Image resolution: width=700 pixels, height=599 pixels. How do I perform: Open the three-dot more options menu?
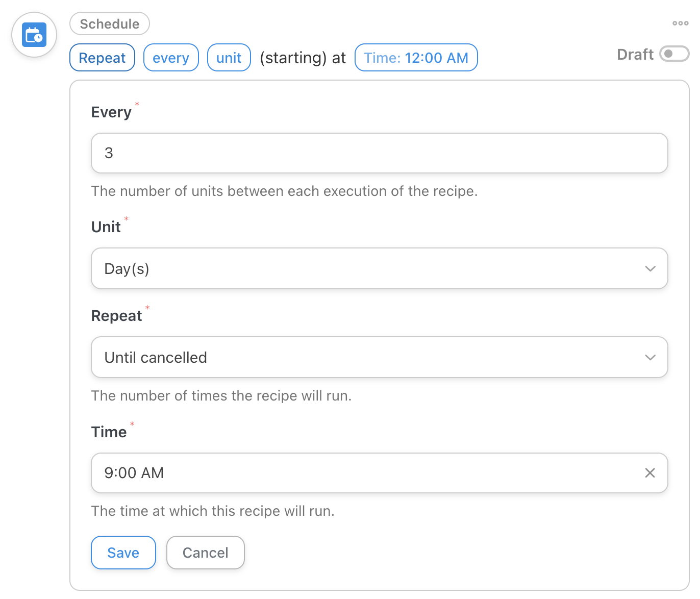pyautogui.click(x=680, y=23)
